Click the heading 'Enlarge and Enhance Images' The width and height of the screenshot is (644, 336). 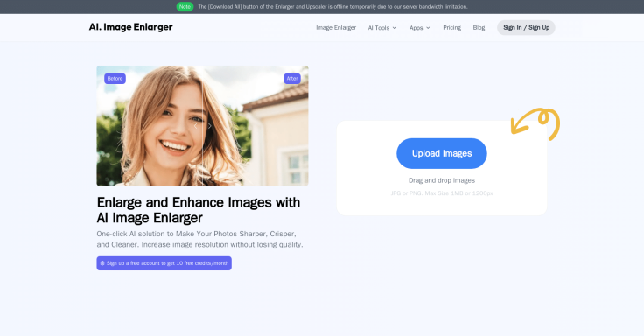199,209
